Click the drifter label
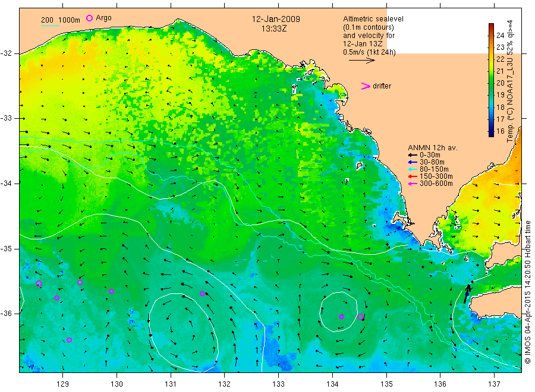The height and width of the screenshot is (392, 535). coord(382,86)
